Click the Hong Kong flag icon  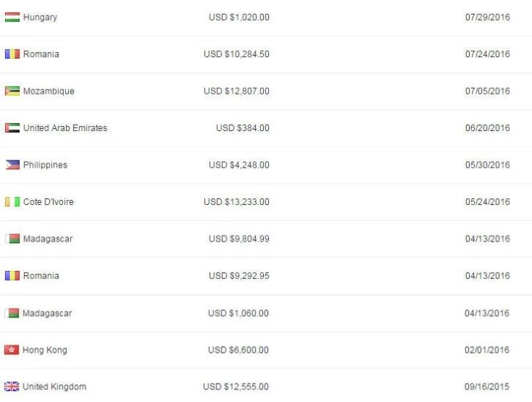click(12, 349)
